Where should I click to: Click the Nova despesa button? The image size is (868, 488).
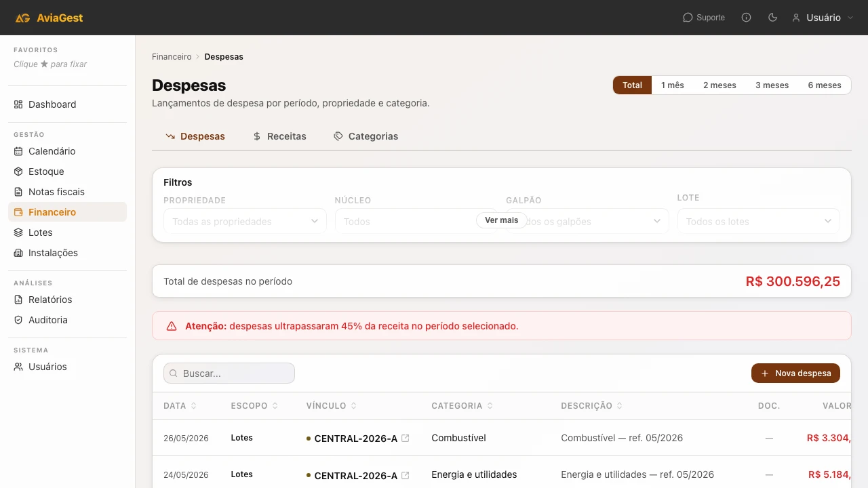(795, 373)
